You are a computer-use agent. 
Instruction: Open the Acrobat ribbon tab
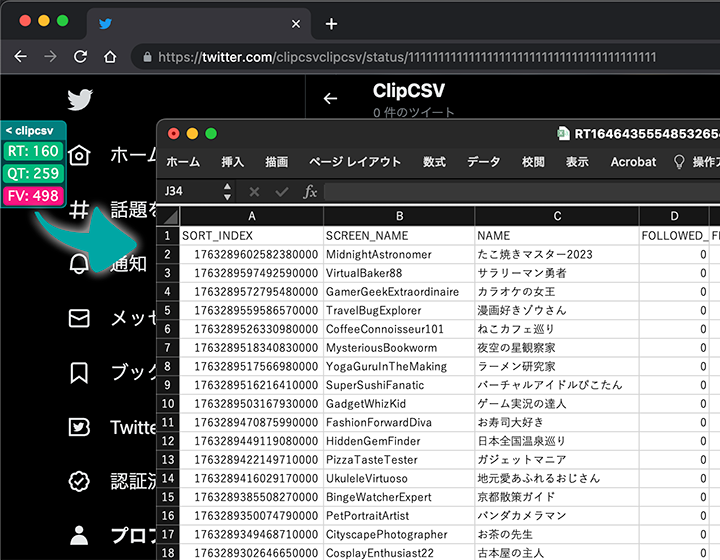tap(633, 162)
